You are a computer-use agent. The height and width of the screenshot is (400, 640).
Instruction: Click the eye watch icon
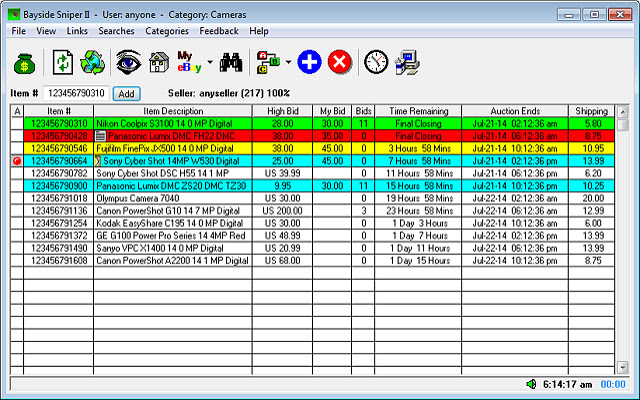click(x=129, y=62)
